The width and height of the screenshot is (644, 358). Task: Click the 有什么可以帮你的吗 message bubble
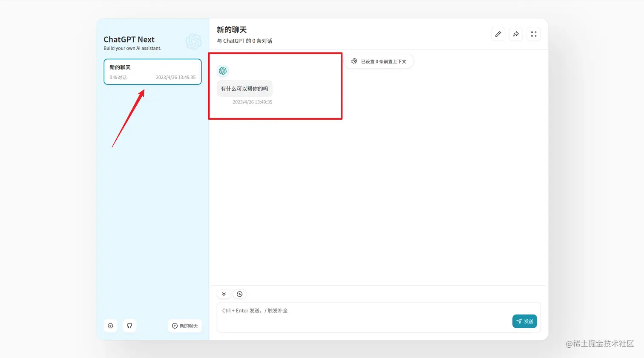pos(244,89)
